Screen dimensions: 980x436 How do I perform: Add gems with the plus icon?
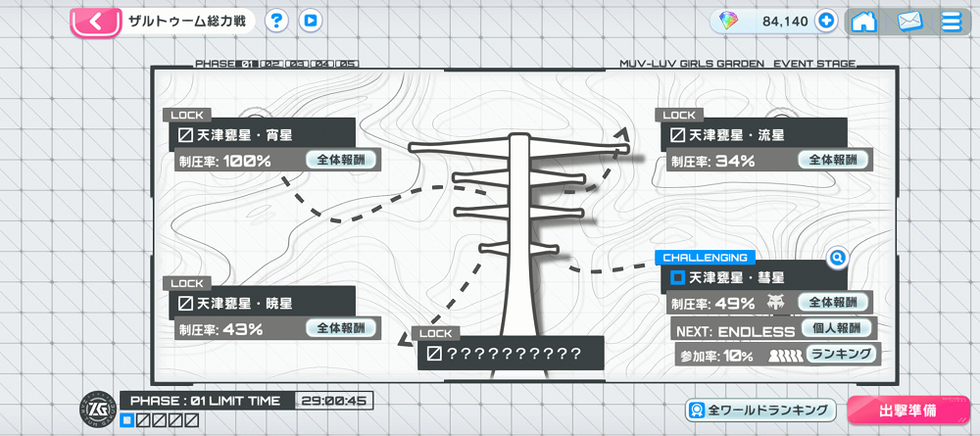tap(825, 22)
